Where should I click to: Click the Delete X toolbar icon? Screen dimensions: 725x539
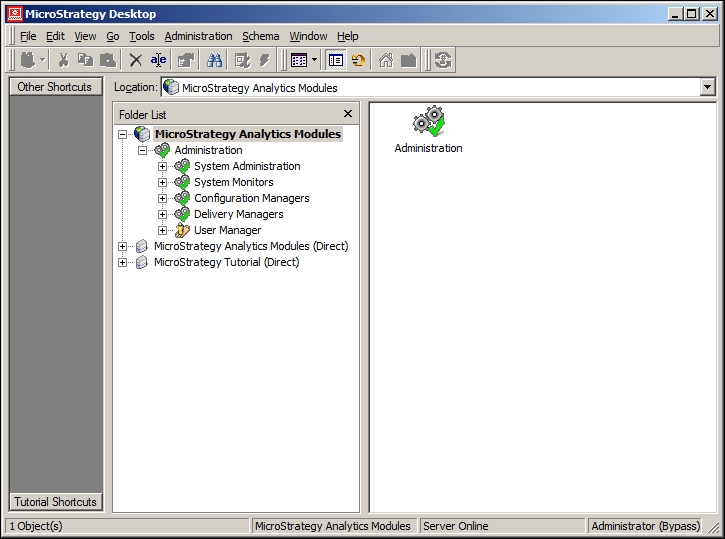point(135,60)
